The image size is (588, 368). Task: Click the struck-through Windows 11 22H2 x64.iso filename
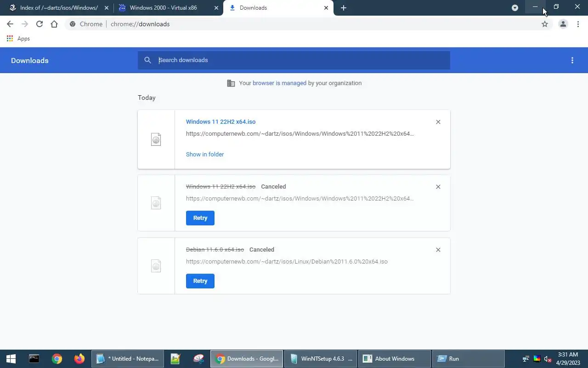coord(220,187)
